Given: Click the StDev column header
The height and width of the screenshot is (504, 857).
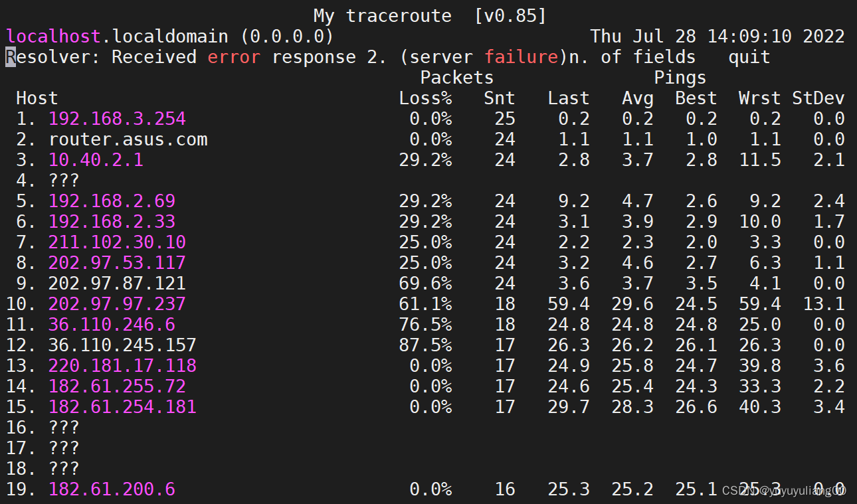Looking at the screenshot, I should pos(818,98).
